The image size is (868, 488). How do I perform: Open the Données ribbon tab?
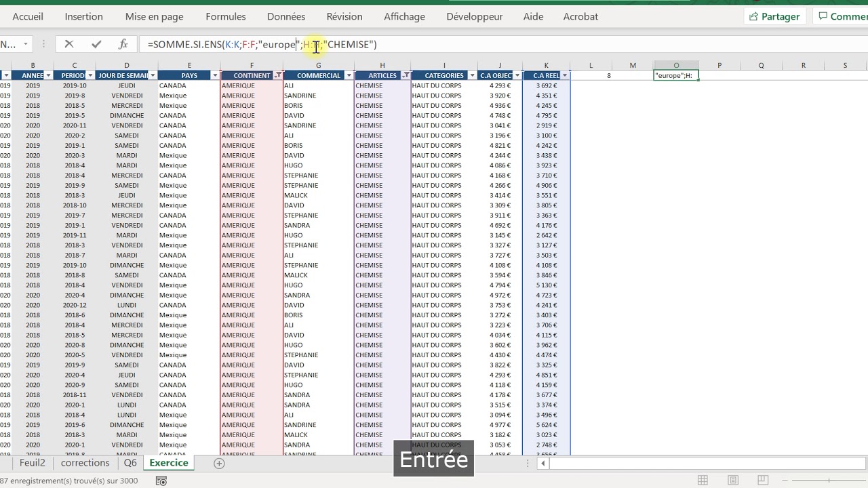(x=286, y=16)
